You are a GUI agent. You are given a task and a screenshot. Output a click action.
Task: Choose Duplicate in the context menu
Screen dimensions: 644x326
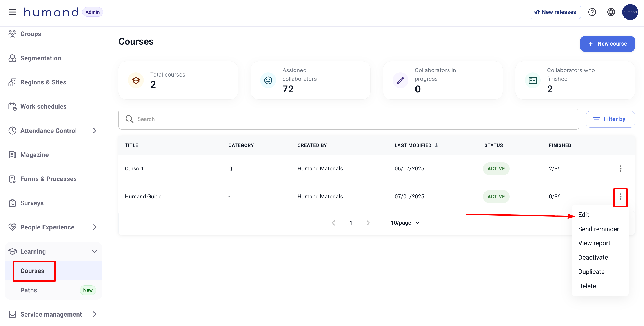click(x=591, y=272)
